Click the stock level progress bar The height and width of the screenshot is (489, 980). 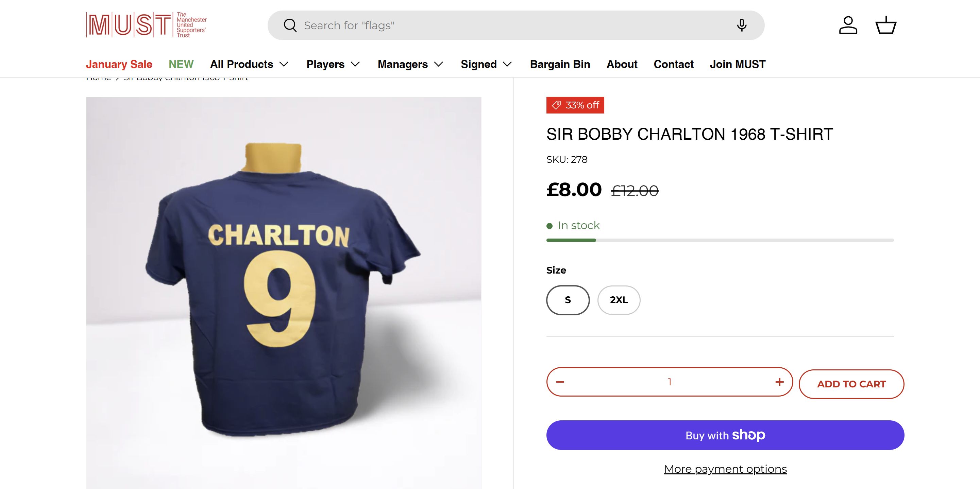tap(720, 240)
